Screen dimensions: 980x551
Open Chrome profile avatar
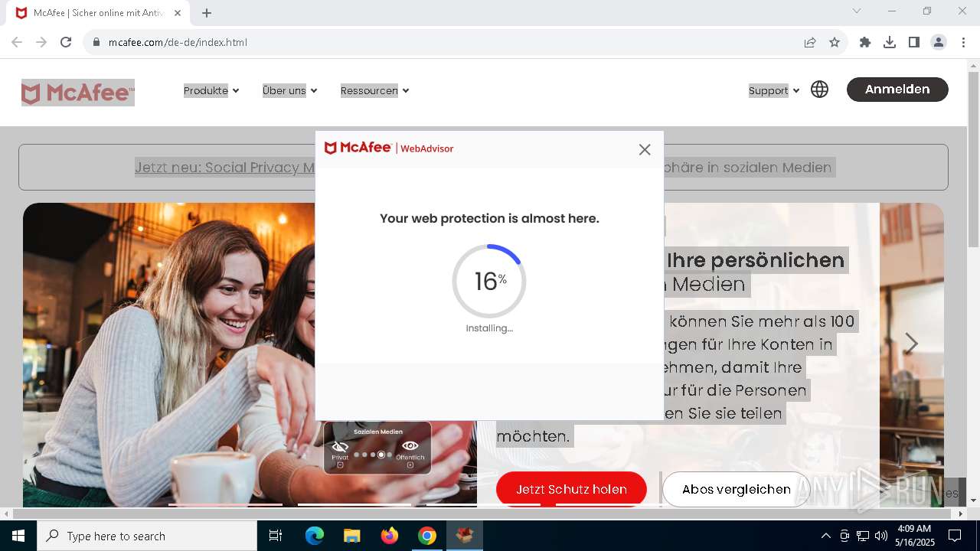(939, 42)
